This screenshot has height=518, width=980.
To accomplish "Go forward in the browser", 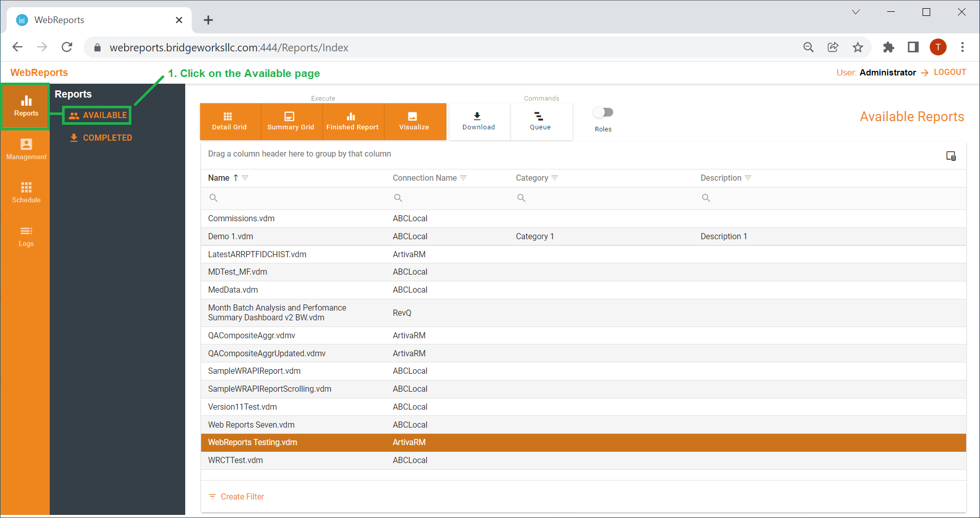I will [x=42, y=47].
